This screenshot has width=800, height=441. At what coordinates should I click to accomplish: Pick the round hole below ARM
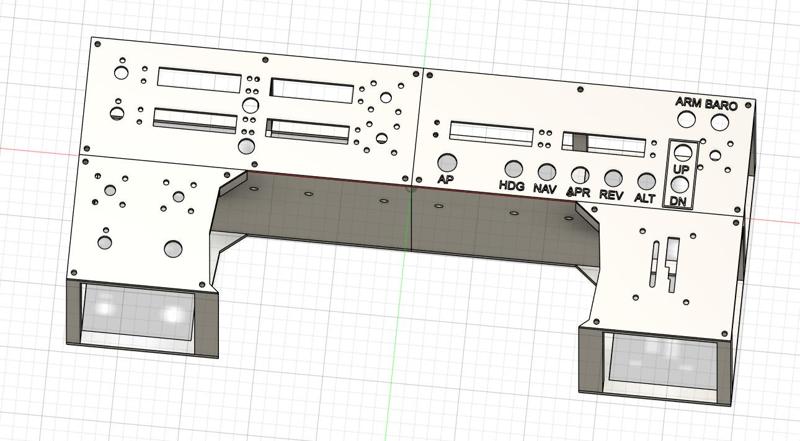[x=686, y=119]
